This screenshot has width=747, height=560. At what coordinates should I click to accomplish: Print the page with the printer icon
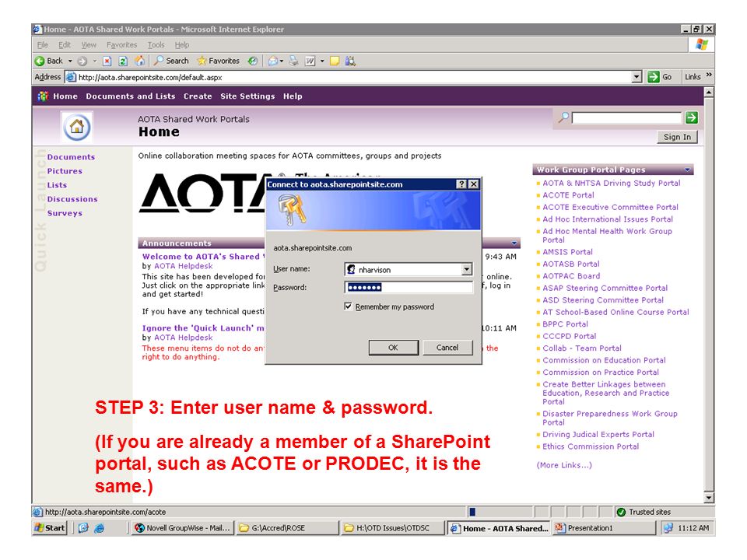294,61
